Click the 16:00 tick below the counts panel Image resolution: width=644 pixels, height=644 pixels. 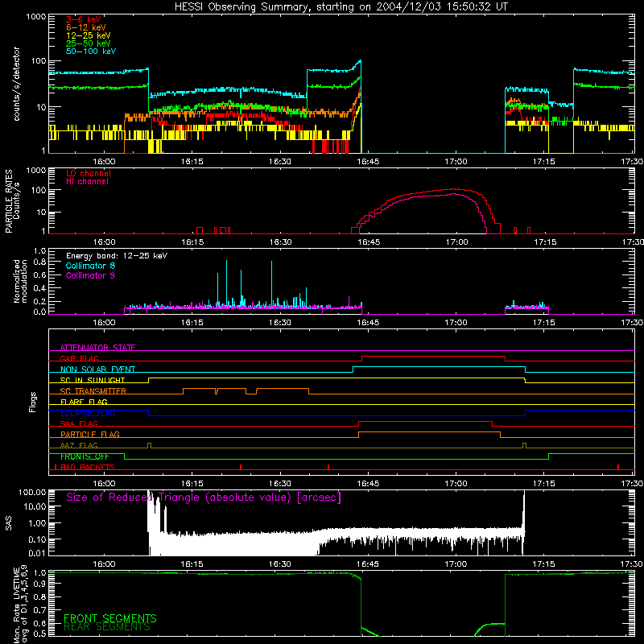click(104, 162)
